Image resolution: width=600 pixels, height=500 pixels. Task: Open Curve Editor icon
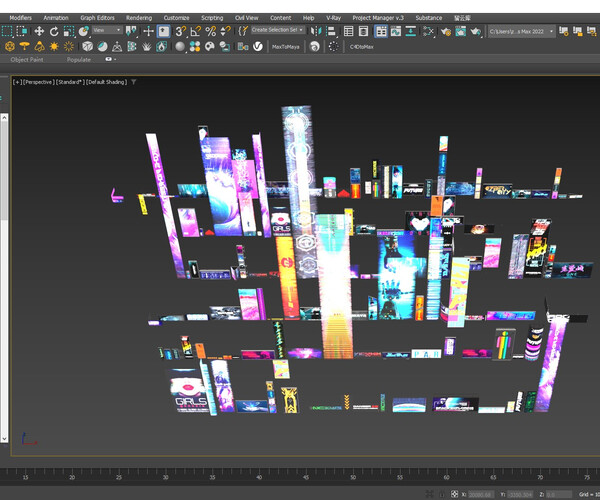396,31
